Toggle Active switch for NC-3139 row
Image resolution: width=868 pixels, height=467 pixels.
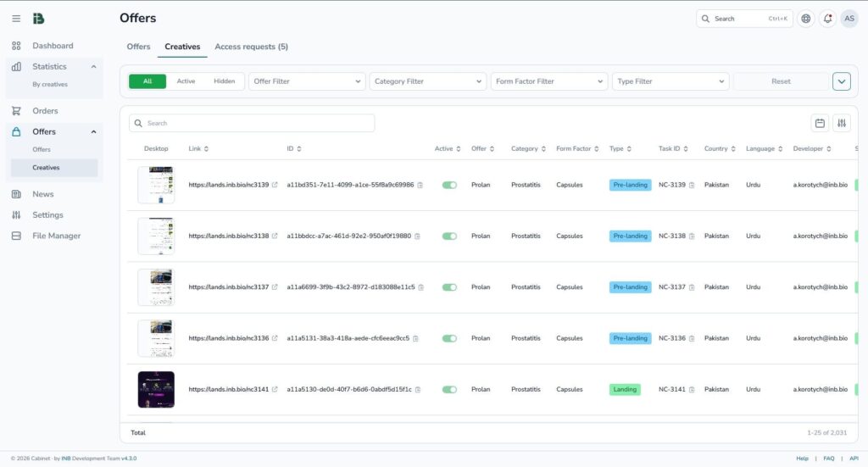pos(449,185)
